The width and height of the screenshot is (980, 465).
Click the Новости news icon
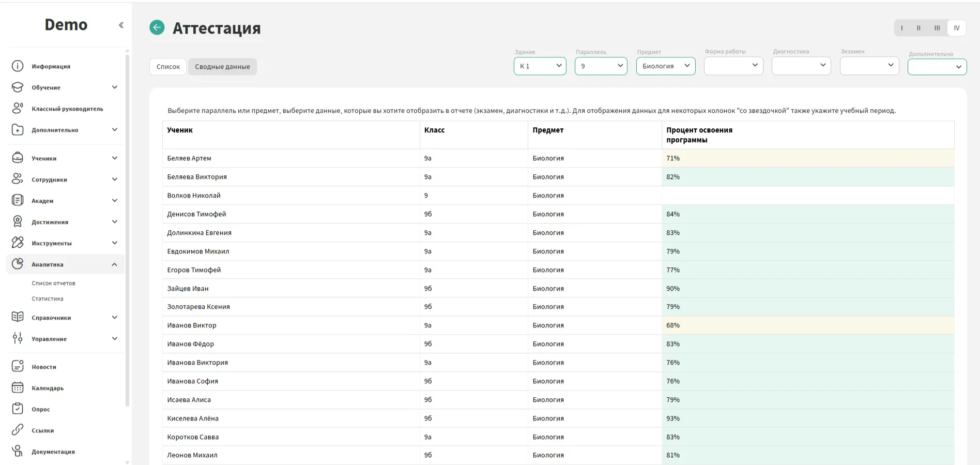[18, 366]
